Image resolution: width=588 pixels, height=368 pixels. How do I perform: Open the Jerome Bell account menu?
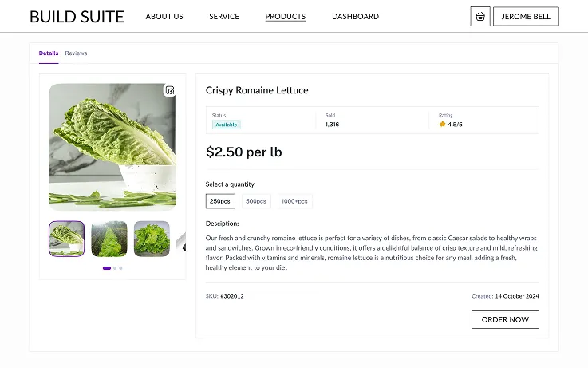click(x=526, y=16)
